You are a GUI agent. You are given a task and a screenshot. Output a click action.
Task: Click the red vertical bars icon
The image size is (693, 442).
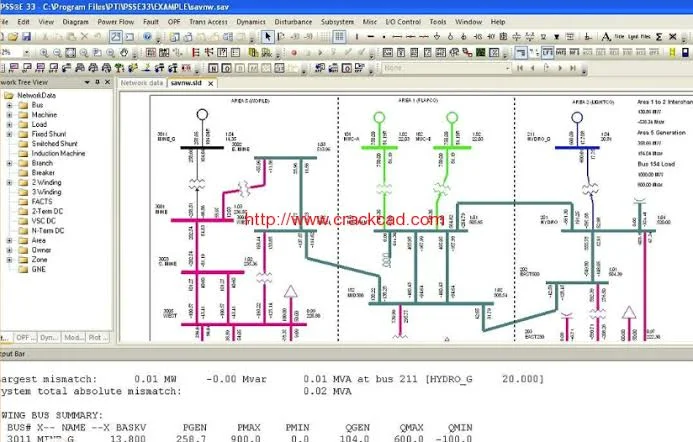point(195,53)
